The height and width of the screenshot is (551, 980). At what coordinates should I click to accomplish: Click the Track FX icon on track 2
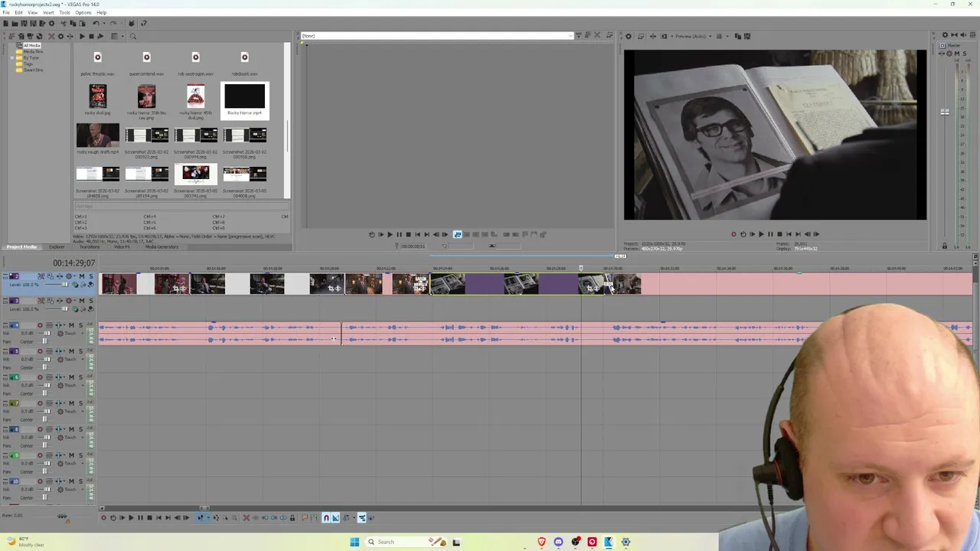[60, 276]
